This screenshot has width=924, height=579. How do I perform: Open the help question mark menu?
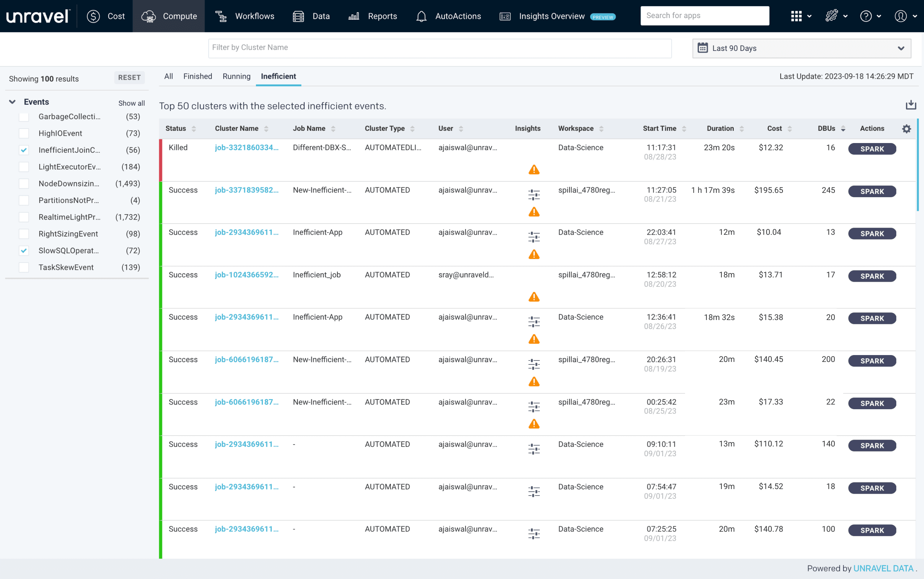point(866,16)
